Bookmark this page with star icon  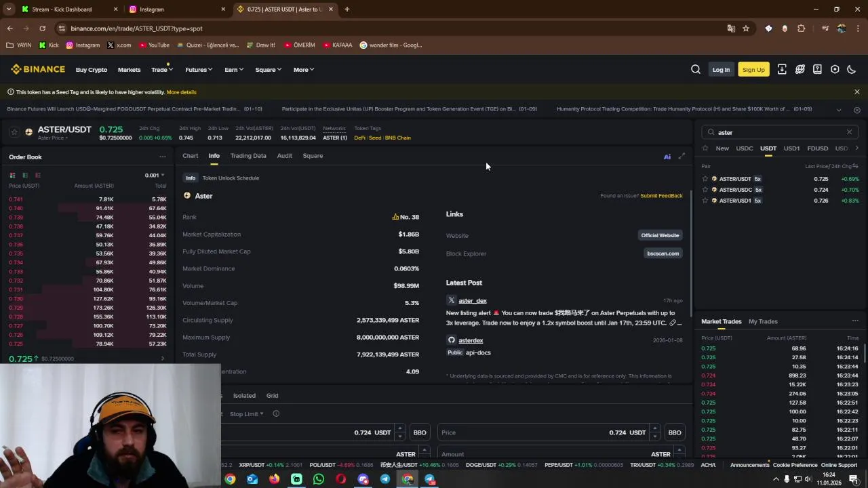tap(746, 28)
